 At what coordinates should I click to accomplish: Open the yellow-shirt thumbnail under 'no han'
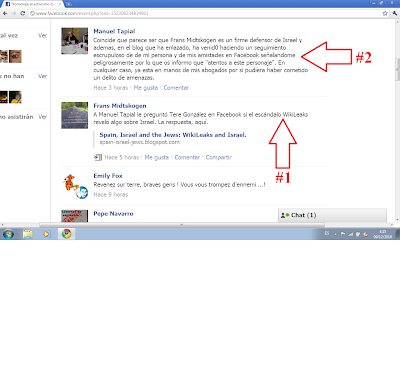pyautogui.click(x=15, y=97)
